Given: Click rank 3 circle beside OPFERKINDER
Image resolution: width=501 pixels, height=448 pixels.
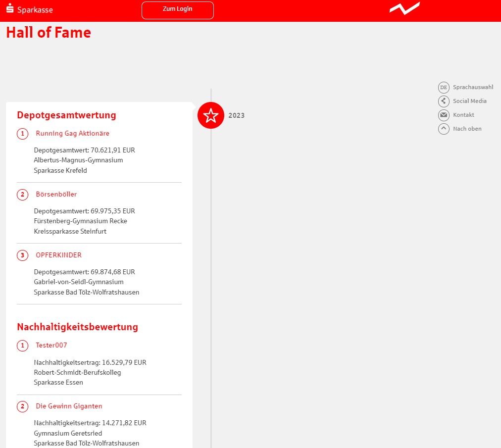Looking at the screenshot, I should click(x=22, y=255).
